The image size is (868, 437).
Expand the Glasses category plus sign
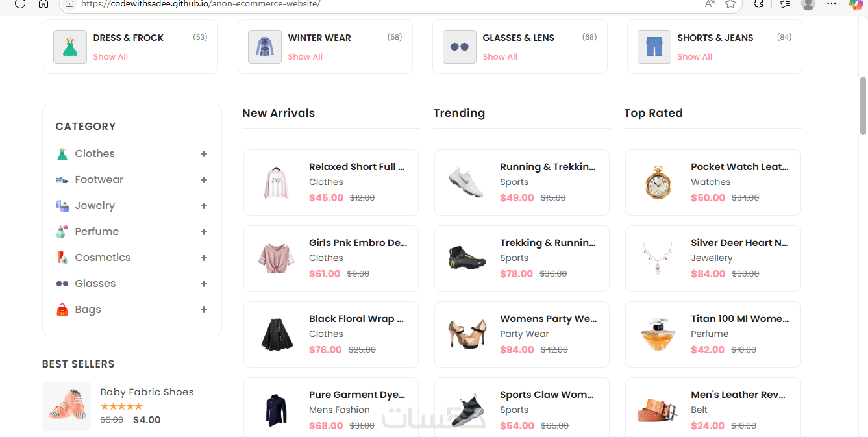(x=204, y=284)
